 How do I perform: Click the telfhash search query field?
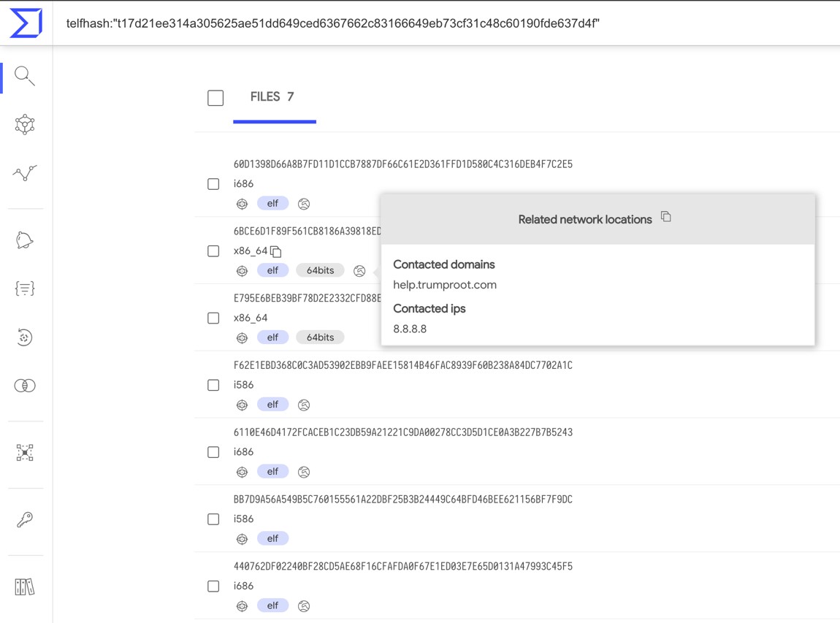[333, 23]
